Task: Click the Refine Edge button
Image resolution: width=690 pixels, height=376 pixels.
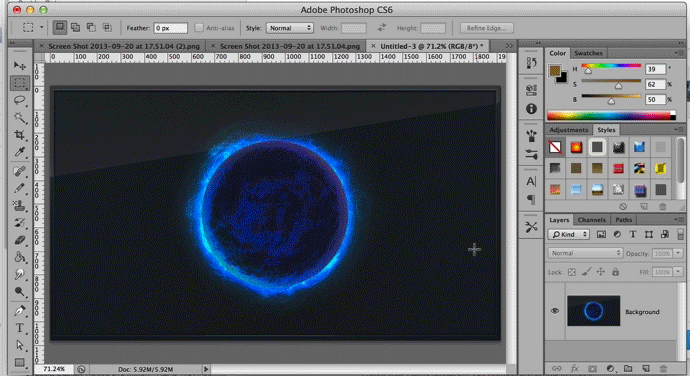Action: pos(486,28)
